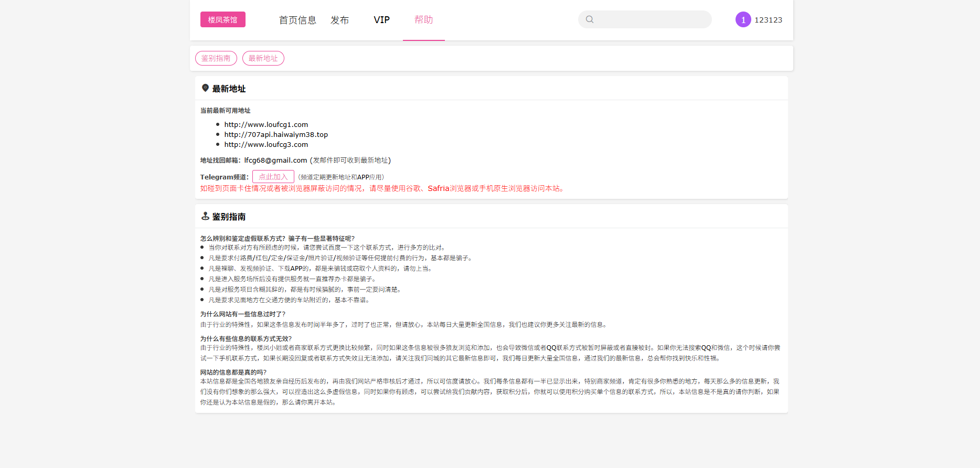Select the 鉴别指南 pill button
Image resolution: width=980 pixels, height=468 pixels.
pos(216,58)
